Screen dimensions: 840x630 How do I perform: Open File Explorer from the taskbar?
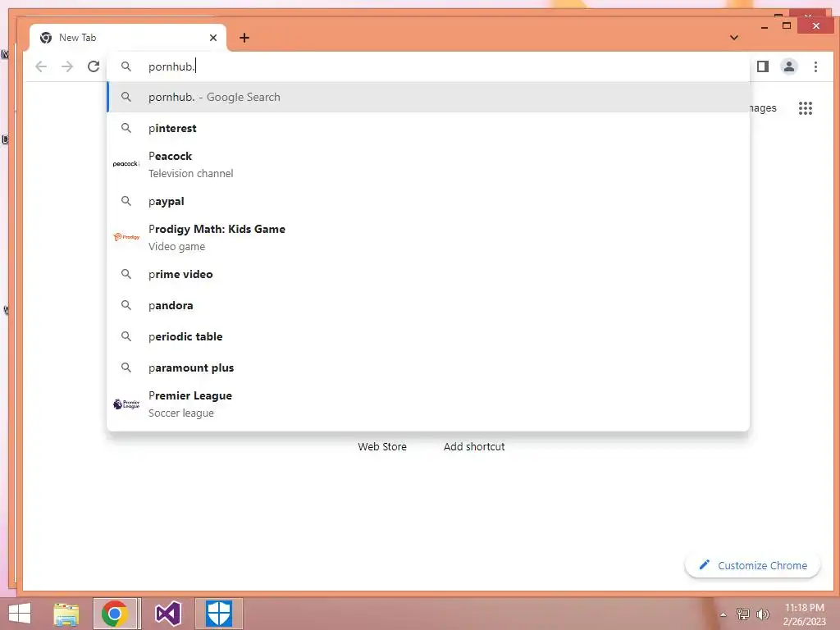click(x=66, y=614)
